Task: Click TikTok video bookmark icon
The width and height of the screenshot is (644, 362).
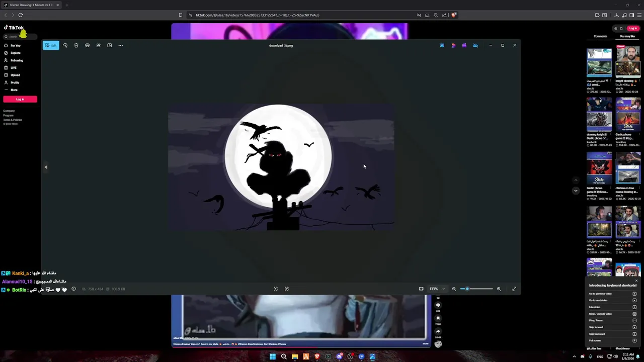Action: 438,318
